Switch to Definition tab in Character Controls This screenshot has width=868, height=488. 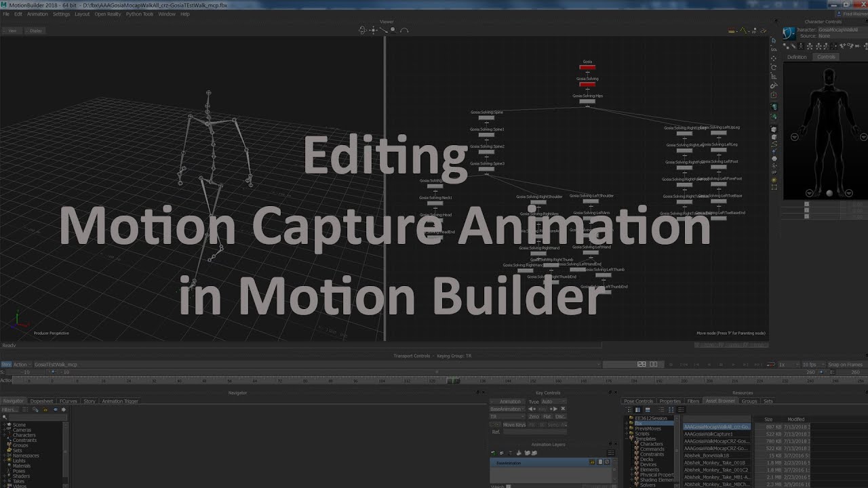(797, 57)
